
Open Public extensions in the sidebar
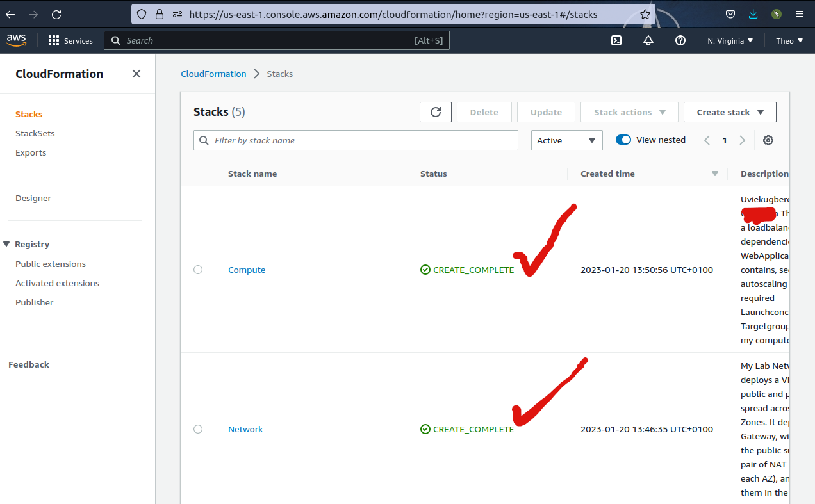click(x=51, y=264)
